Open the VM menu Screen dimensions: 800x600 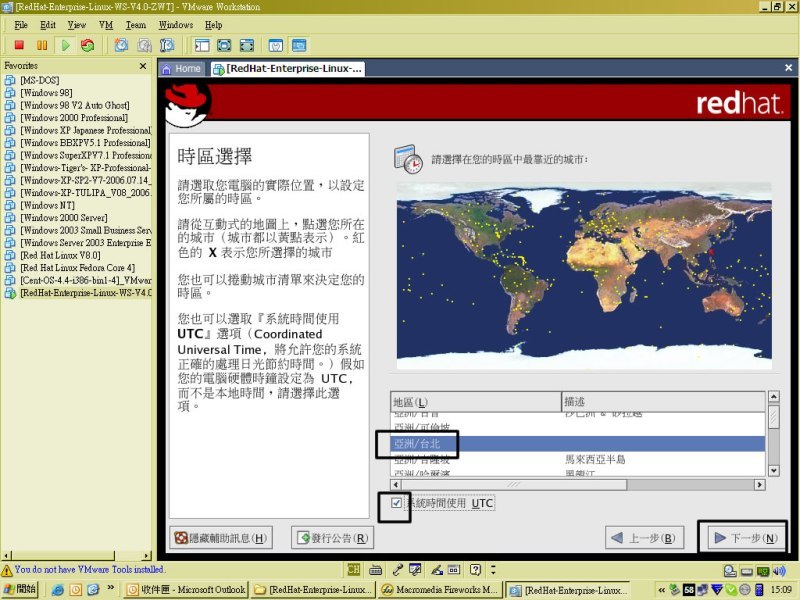106,25
